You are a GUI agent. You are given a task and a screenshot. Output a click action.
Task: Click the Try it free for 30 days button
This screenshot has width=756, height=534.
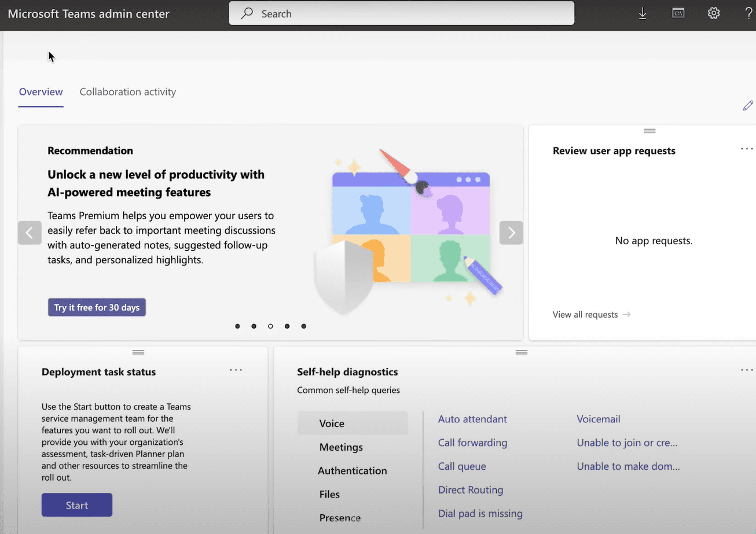point(97,307)
